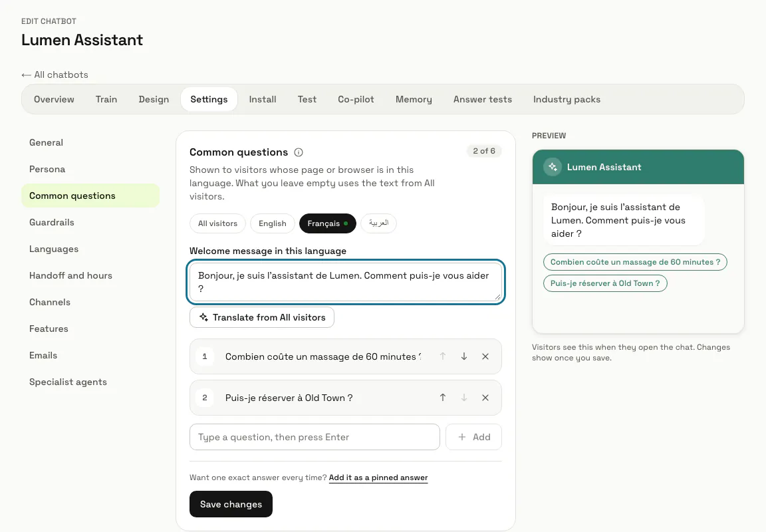
Task: Select the English language pill
Action: click(x=273, y=223)
